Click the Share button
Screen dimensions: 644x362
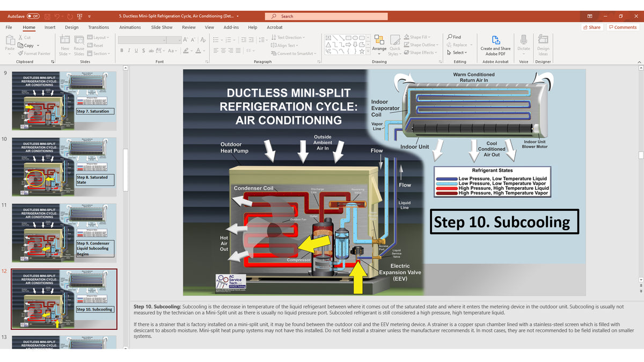pos(592,27)
